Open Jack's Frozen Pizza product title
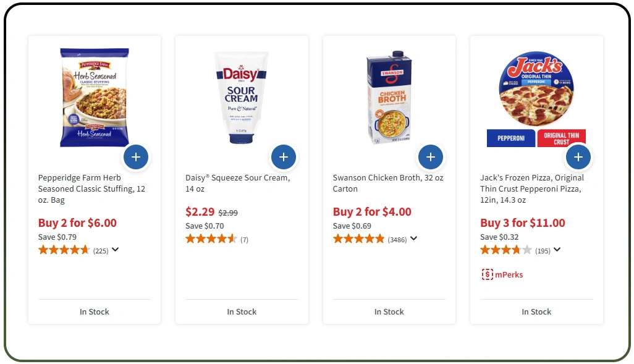 (x=531, y=188)
